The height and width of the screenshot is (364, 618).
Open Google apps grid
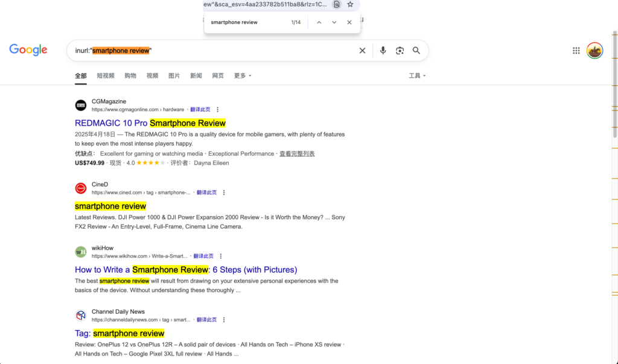click(x=576, y=51)
